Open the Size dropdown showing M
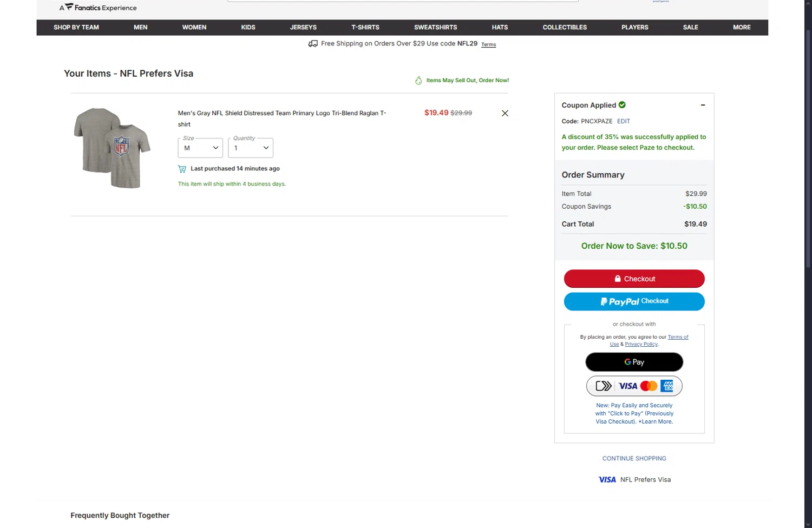The width and height of the screenshot is (812, 528). coord(200,148)
